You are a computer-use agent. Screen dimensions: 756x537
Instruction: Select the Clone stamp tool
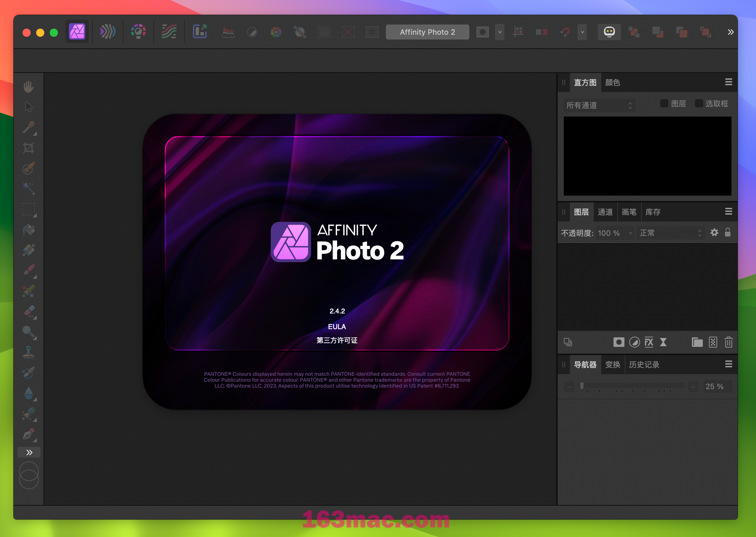tap(29, 352)
